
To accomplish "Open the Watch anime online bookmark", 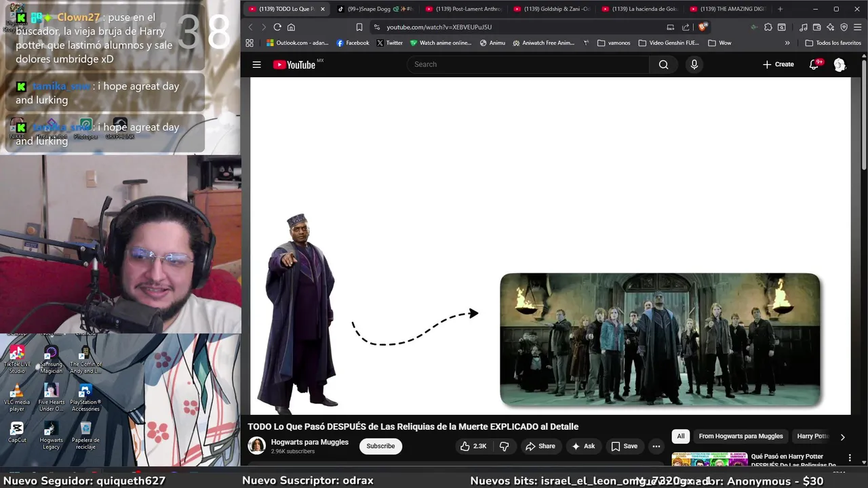I will click(440, 43).
